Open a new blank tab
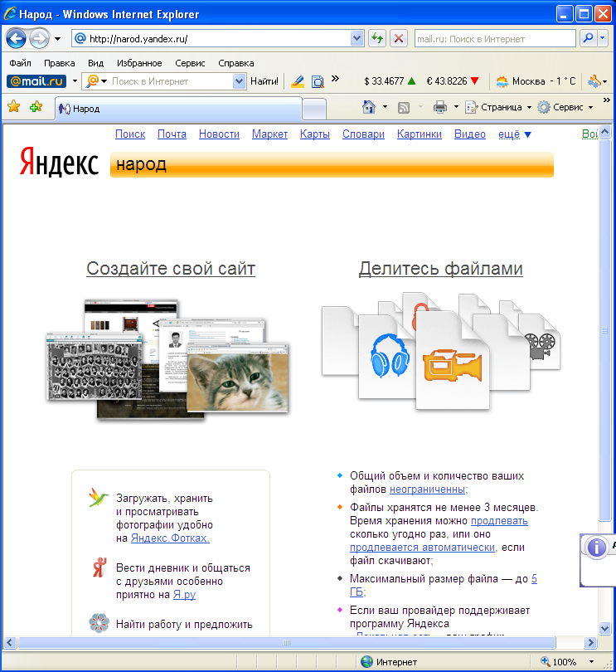616x672 pixels. [x=314, y=109]
